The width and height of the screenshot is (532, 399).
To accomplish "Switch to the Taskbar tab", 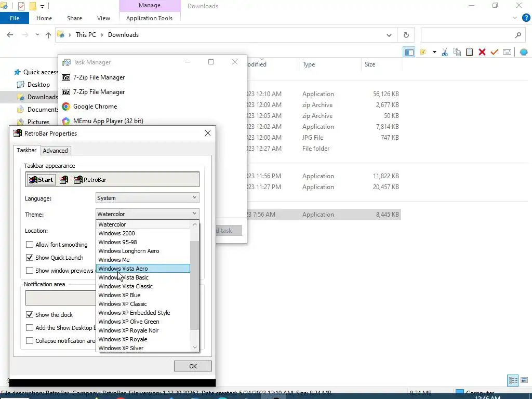I will click(26, 150).
